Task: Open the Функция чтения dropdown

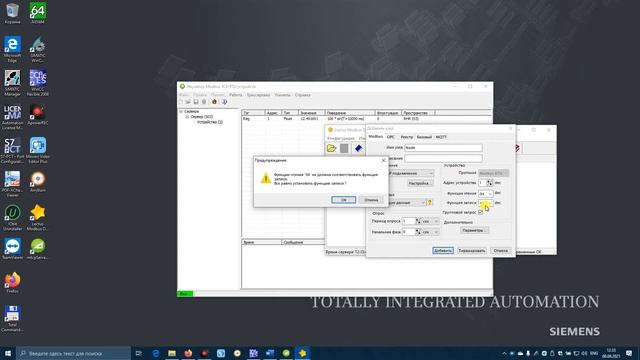Action: point(485,193)
